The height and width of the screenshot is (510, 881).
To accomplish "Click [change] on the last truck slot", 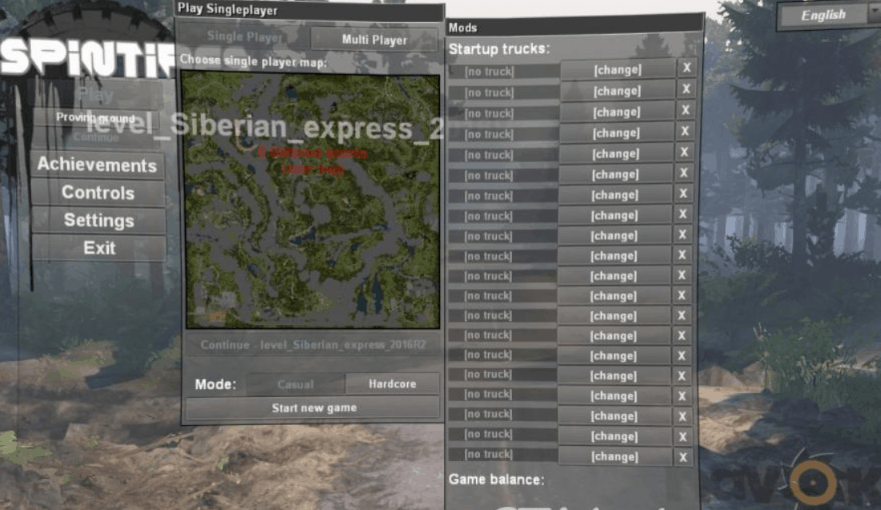I will [x=616, y=457].
